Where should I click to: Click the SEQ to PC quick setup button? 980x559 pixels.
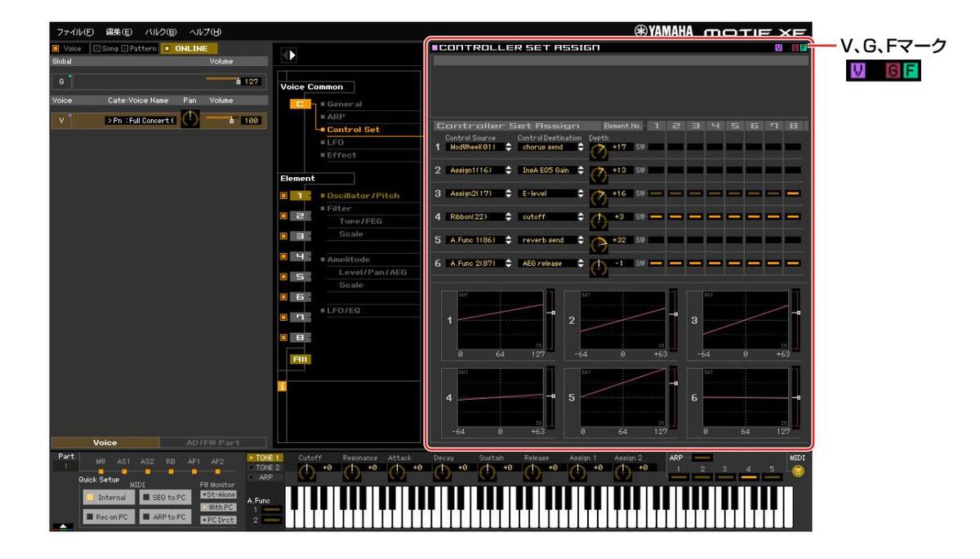point(163,496)
